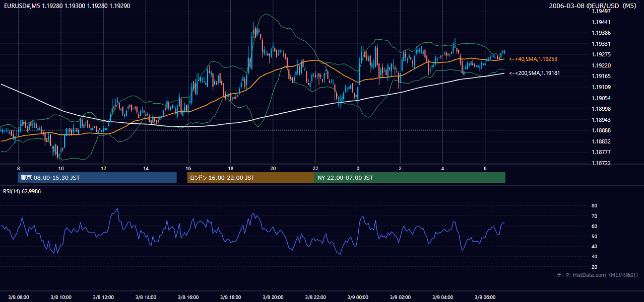Select hour tick 16 under the candlestick chart
Screen dimensions: 644x302
pyautogui.click(x=188, y=168)
